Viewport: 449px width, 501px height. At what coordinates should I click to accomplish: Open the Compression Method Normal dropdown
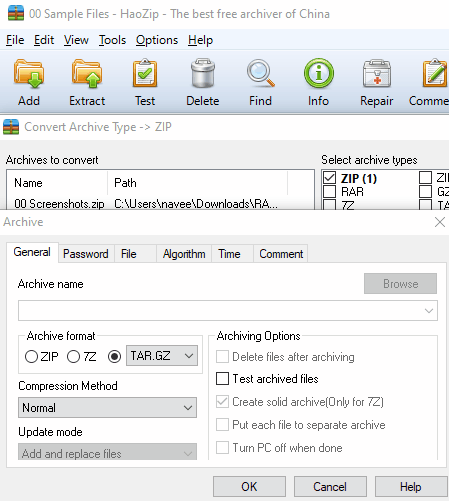pos(107,407)
